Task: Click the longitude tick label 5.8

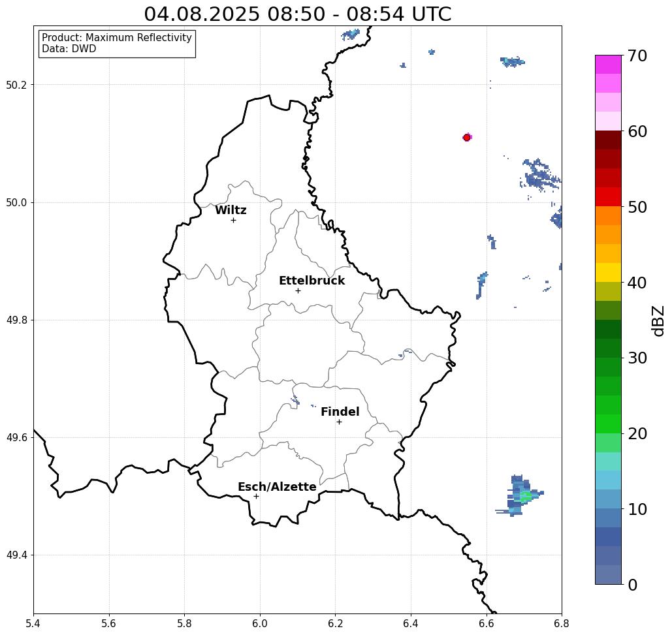Action: pyautogui.click(x=184, y=623)
